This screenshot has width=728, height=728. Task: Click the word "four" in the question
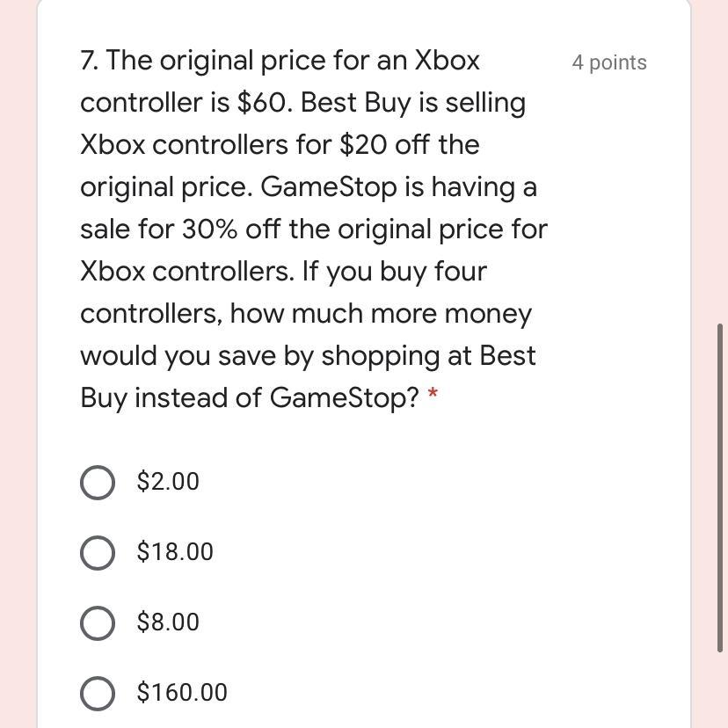click(x=460, y=272)
